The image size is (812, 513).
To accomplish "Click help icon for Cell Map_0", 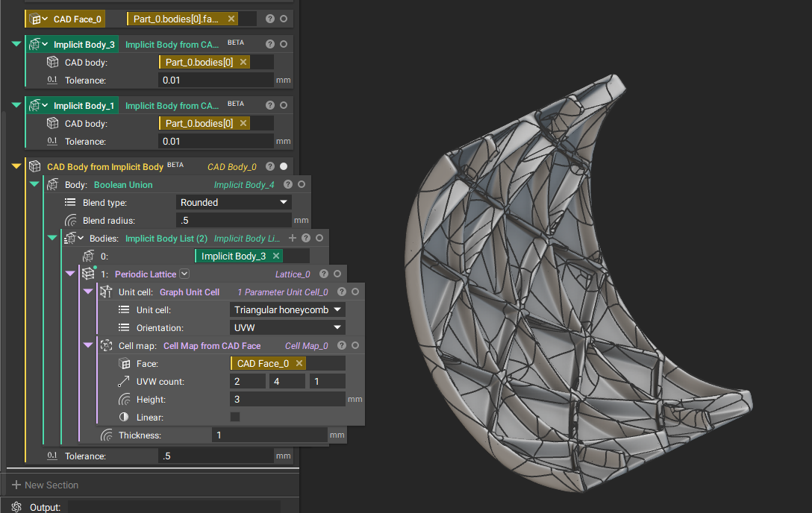I will coord(342,345).
